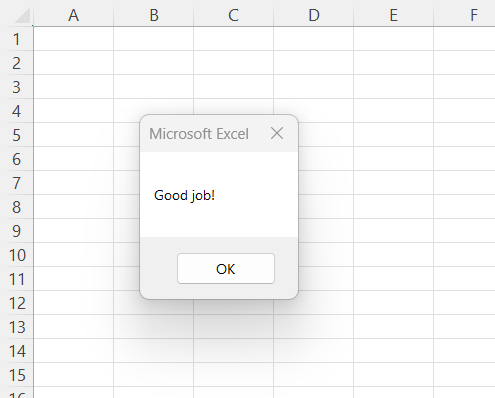Select row 2 header
This screenshot has height=398, width=495.
click(x=17, y=63)
